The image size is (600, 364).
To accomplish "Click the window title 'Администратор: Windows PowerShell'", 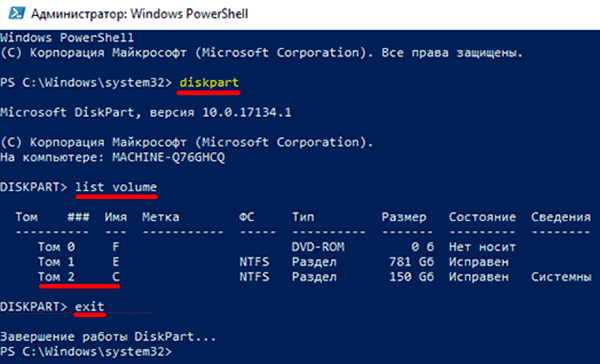I will point(140,14).
